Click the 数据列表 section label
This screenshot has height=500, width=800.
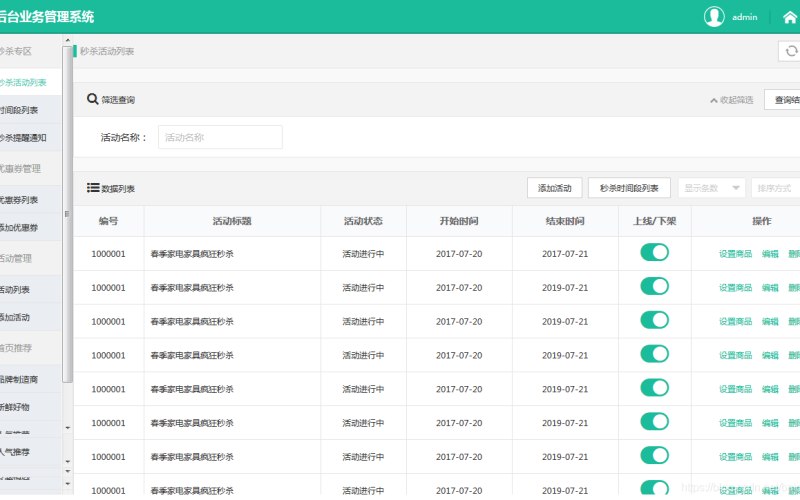click(118, 189)
